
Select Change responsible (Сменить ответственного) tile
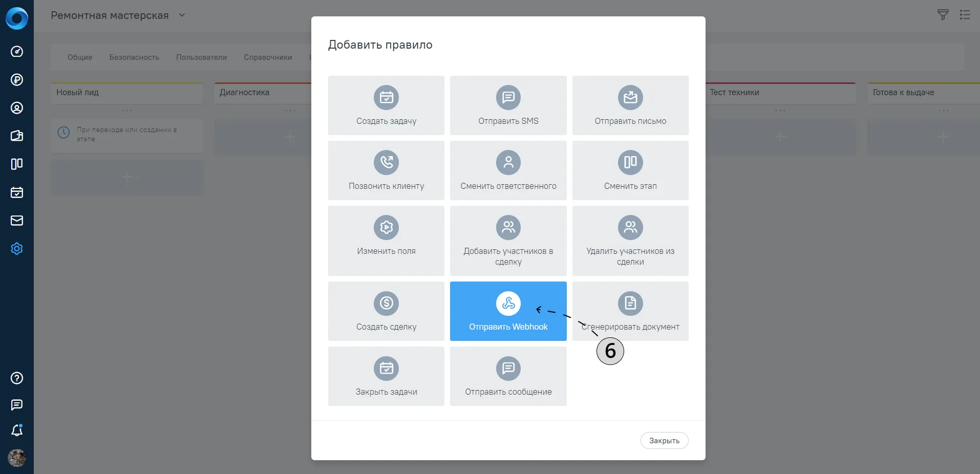click(x=508, y=170)
